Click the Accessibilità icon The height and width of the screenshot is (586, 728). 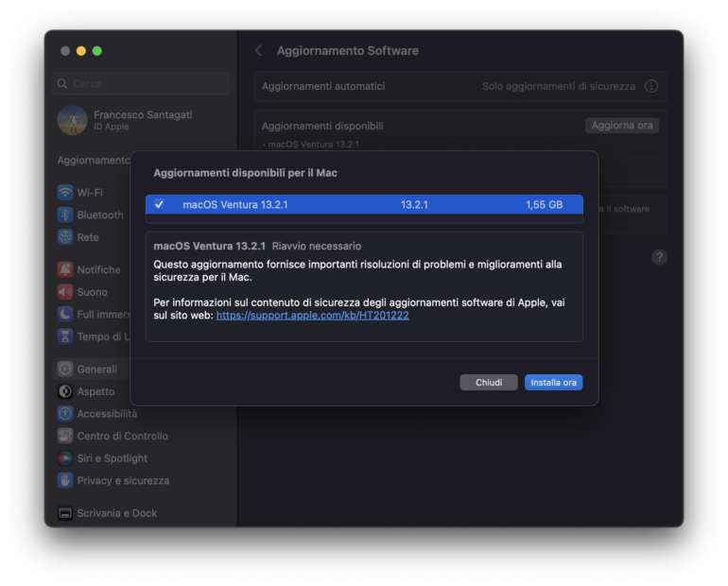click(65, 413)
